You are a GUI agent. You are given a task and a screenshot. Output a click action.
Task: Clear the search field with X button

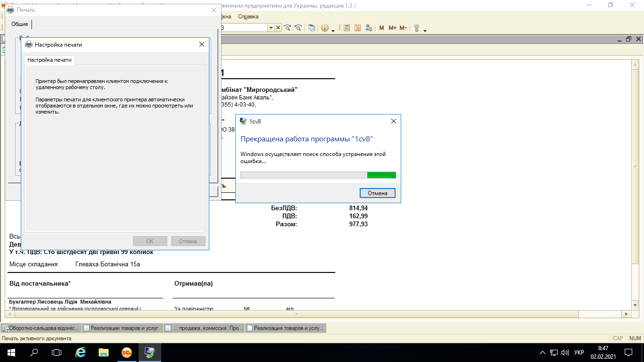[x=278, y=28]
